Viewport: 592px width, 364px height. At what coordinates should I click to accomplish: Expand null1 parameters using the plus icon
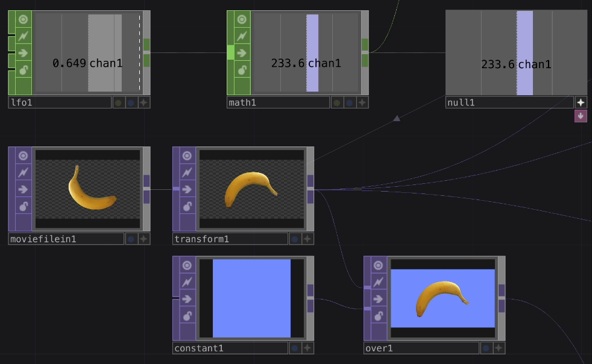(x=581, y=102)
